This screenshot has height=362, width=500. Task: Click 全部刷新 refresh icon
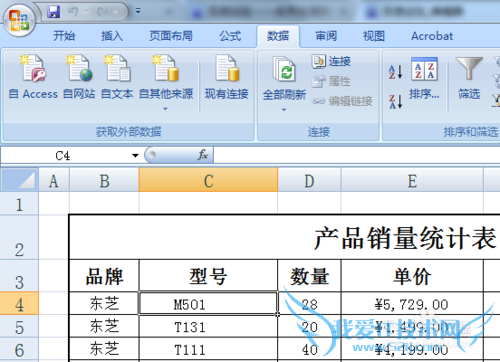[284, 69]
